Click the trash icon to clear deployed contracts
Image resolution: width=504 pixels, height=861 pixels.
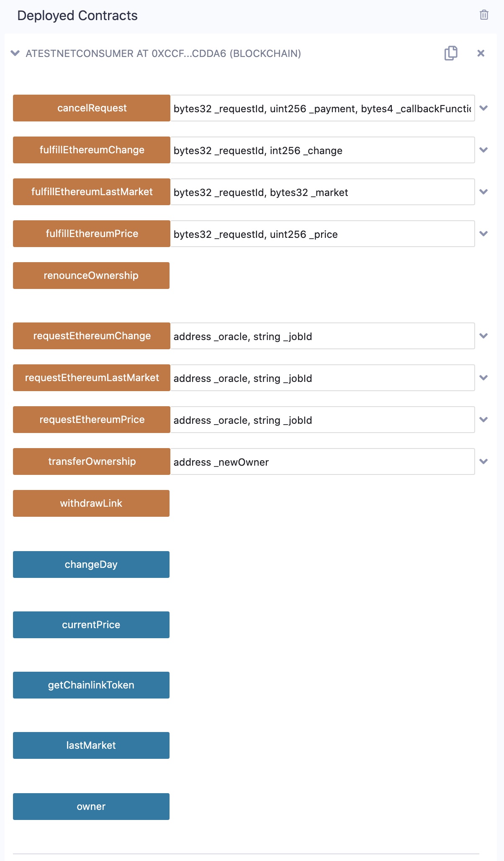click(484, 15)
